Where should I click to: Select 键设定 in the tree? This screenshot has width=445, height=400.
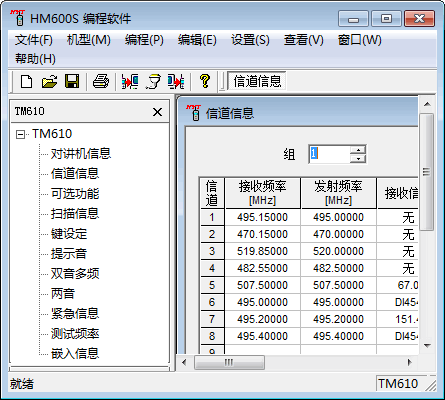click(x=69, y=234)
